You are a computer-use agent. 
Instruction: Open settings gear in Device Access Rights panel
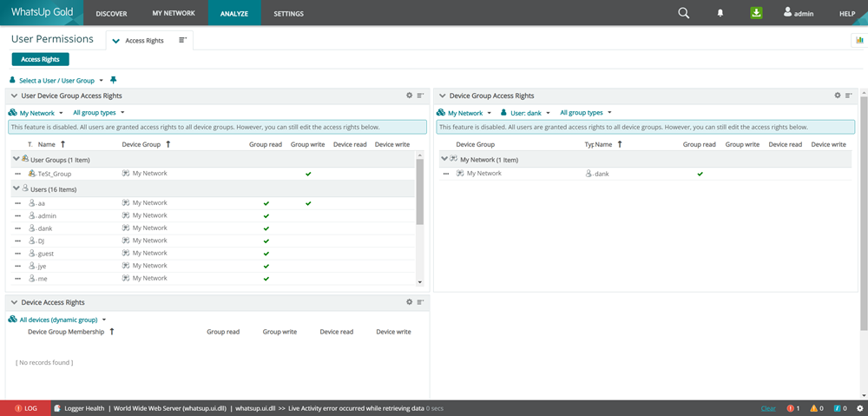[410, 302]
